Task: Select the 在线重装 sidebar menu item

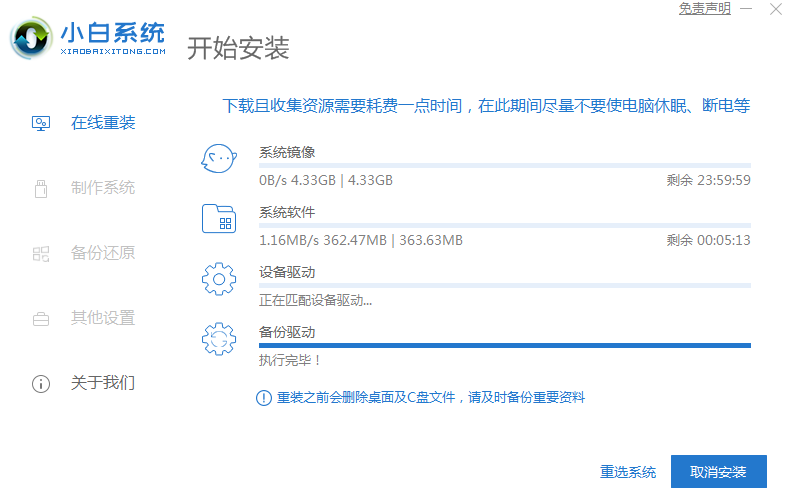Action: coord(102,123)
